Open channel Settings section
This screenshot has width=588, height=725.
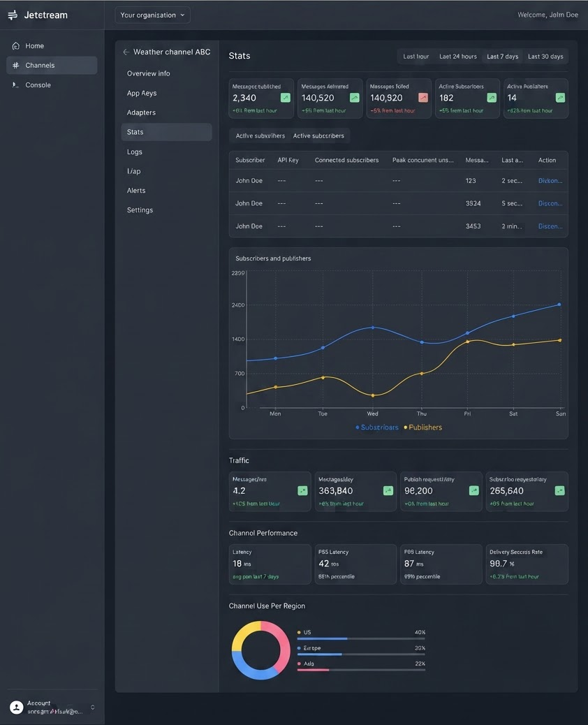[166, 210]
